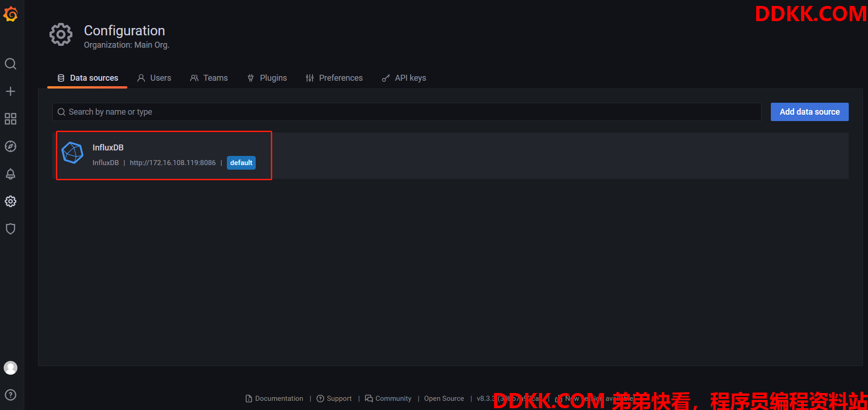Open the Dashboards grid icon in the sidebar
The image size is (868, 410).
click(11, 119)
